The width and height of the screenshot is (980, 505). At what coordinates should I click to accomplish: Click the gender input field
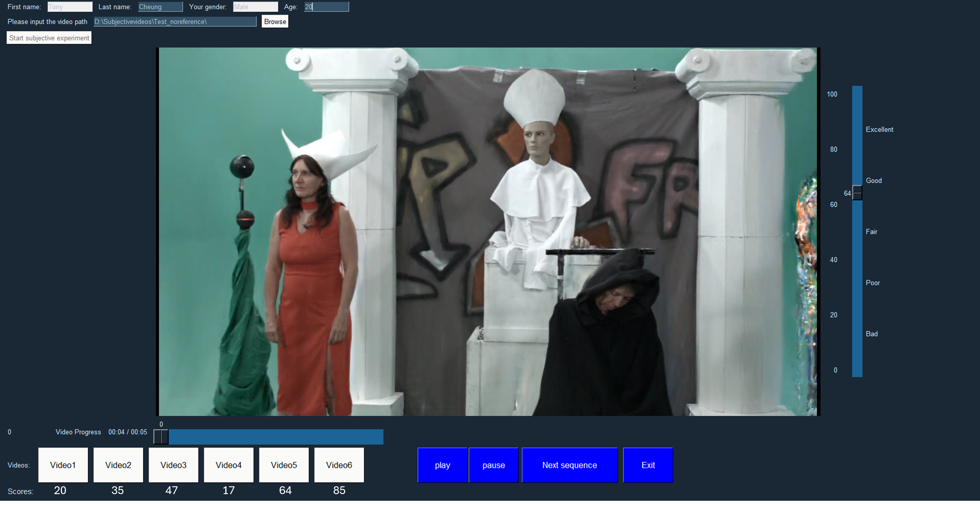tap(255, 7)
